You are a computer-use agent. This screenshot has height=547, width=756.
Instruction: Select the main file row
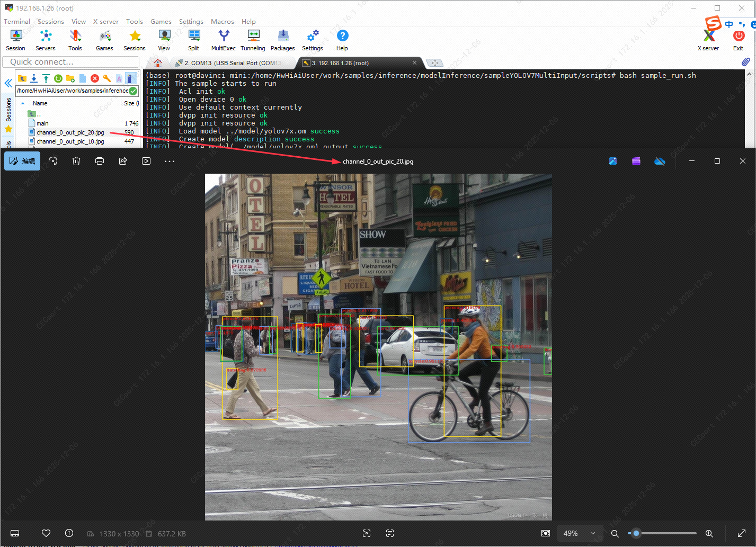click(77, 123)
